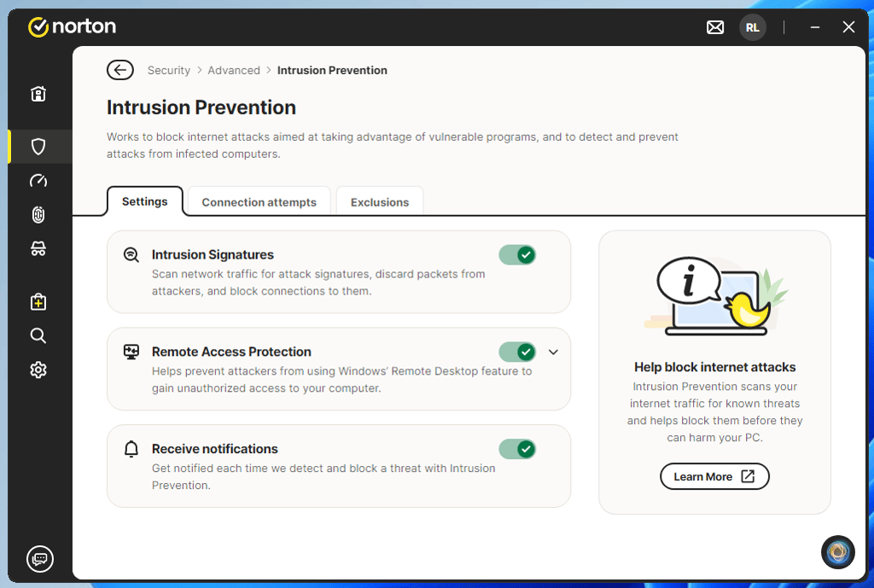Image resolution: width=874 pixels, height=588 pixels.
Task: Open the Identity fingerprint icon in sidebar
Action: tap(38, 214)
